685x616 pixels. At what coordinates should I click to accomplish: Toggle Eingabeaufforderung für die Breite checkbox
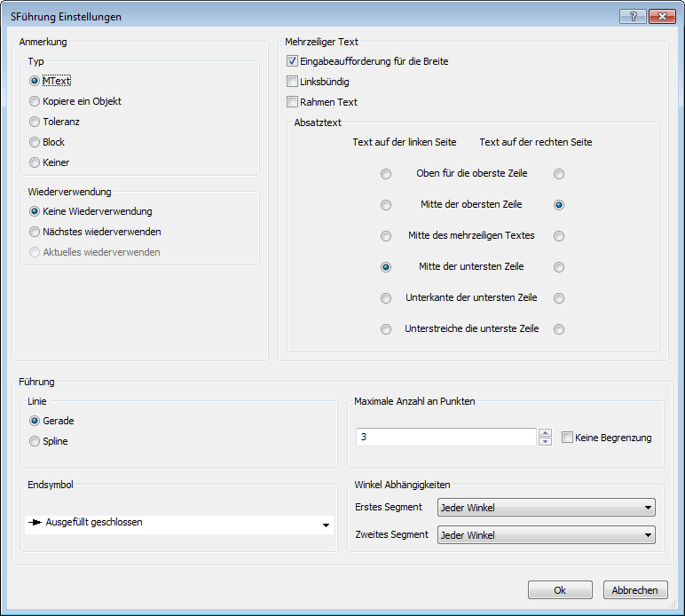coord(292,61)
